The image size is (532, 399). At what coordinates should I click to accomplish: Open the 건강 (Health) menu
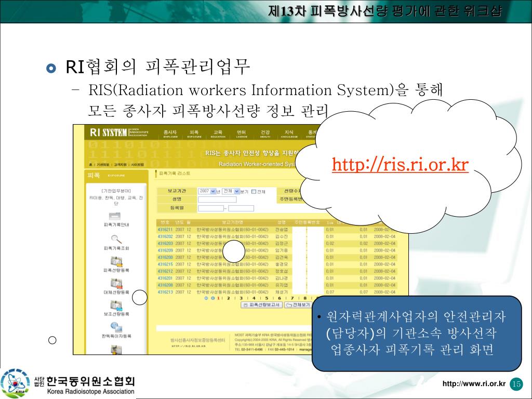[265, 134]
